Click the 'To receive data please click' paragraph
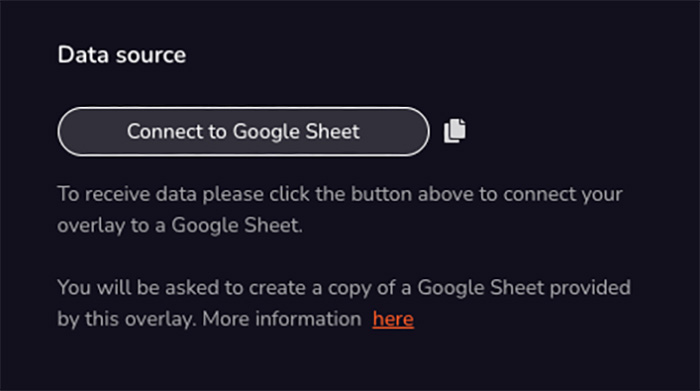 pyautogui.click(x=340, y=210)
